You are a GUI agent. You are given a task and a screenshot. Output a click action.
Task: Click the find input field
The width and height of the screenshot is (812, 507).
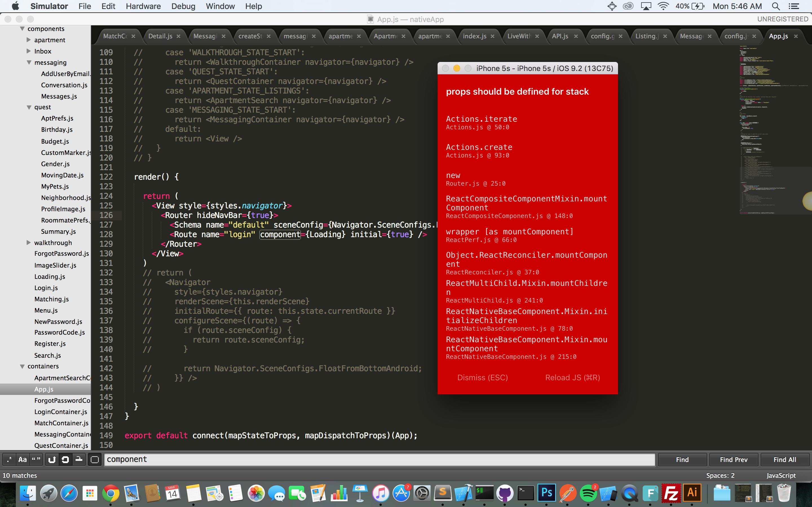tap(379, 459)
